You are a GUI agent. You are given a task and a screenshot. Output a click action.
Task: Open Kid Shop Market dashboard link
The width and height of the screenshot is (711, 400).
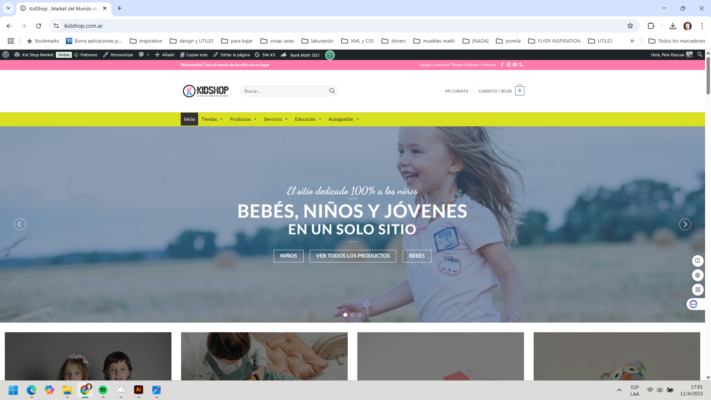pyautogui.click(x=34, y=55)
